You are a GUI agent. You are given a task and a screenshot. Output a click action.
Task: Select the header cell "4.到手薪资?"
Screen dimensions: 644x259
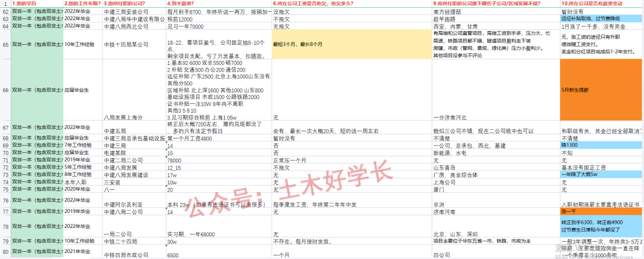[219, 4]
